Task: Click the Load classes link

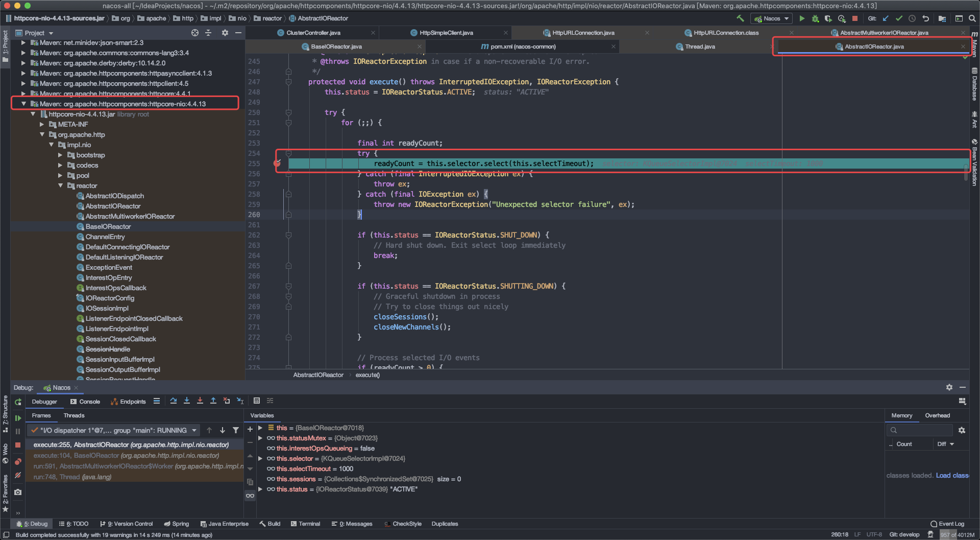Action: (952, 475)
